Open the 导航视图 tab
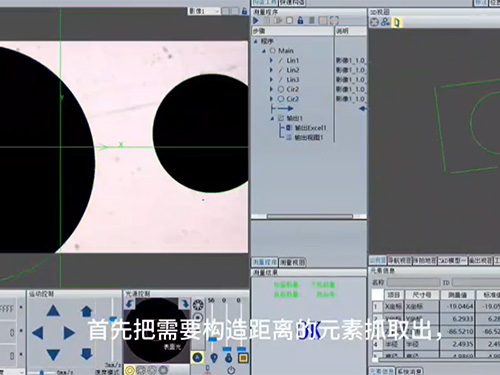The height and width of the screenshot is (375, 500). (399, 260)
